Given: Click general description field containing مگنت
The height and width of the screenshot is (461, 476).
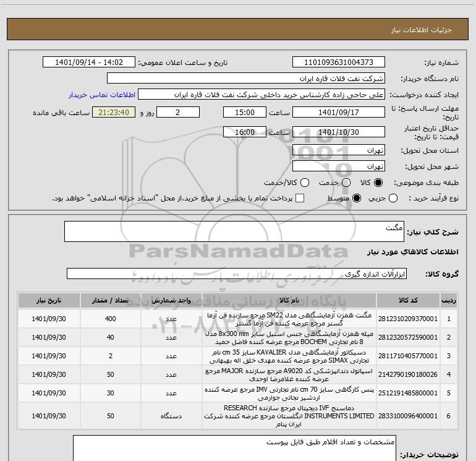Looking at the screenshot, I should click(234, 231).
